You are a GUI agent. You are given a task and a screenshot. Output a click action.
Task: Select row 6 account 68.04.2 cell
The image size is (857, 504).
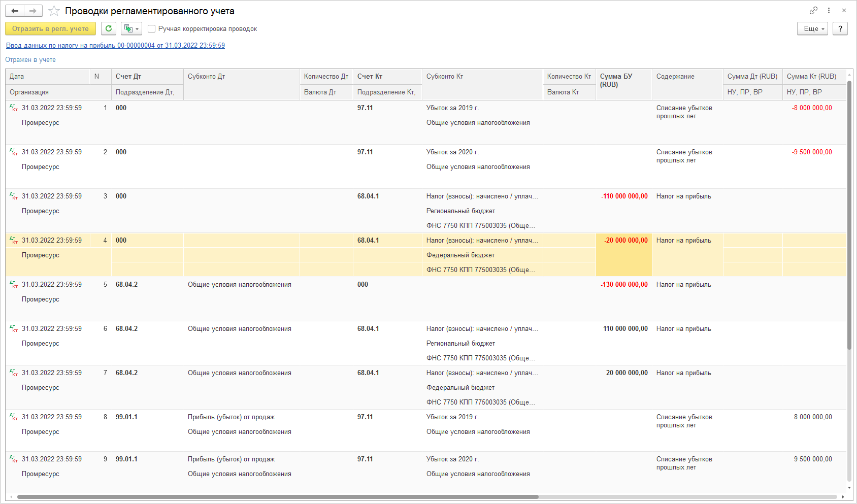(127, 329)
